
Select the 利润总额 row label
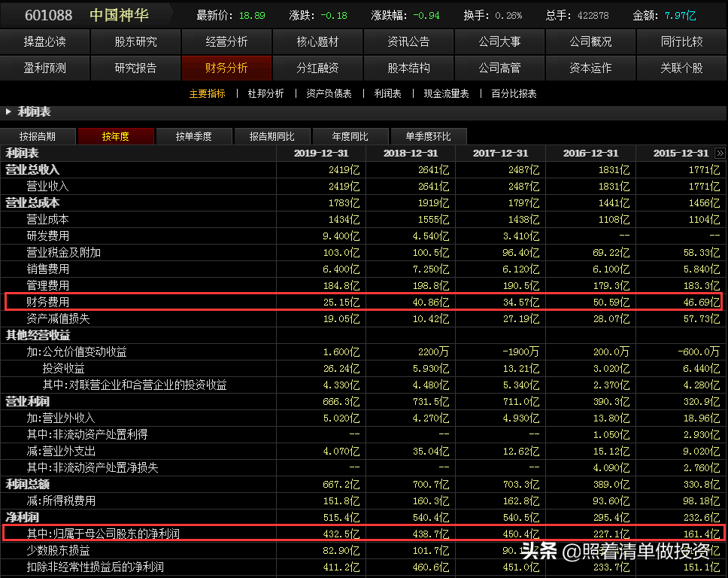pyautogui.click(x=27, y=484)
